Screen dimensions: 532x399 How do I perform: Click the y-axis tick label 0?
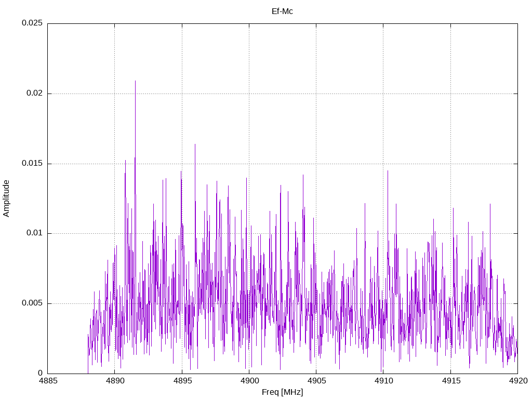click(41, 373)
